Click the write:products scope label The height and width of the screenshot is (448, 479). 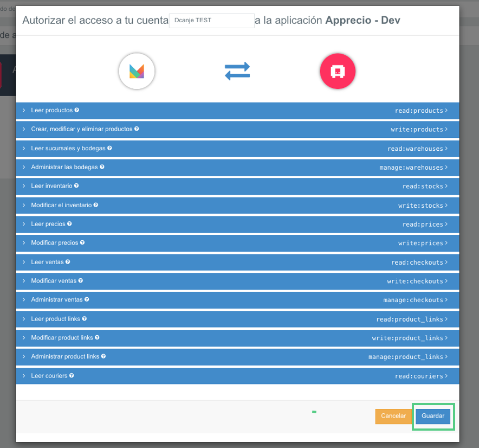[x=417, y=129]
